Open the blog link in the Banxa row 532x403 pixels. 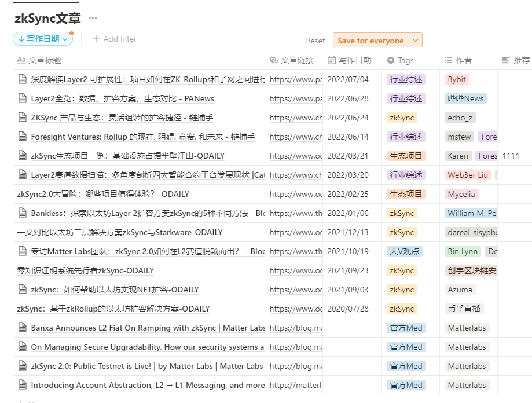pos(296,328)
